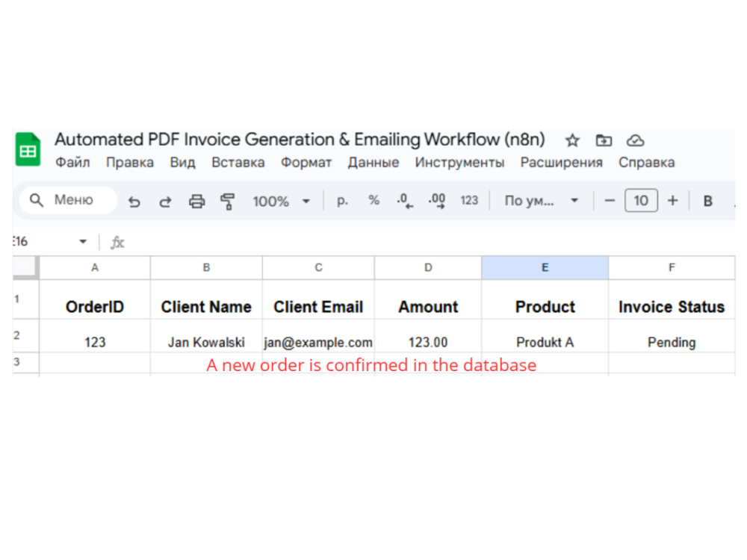Toggle bold formatting

(708, 201)
